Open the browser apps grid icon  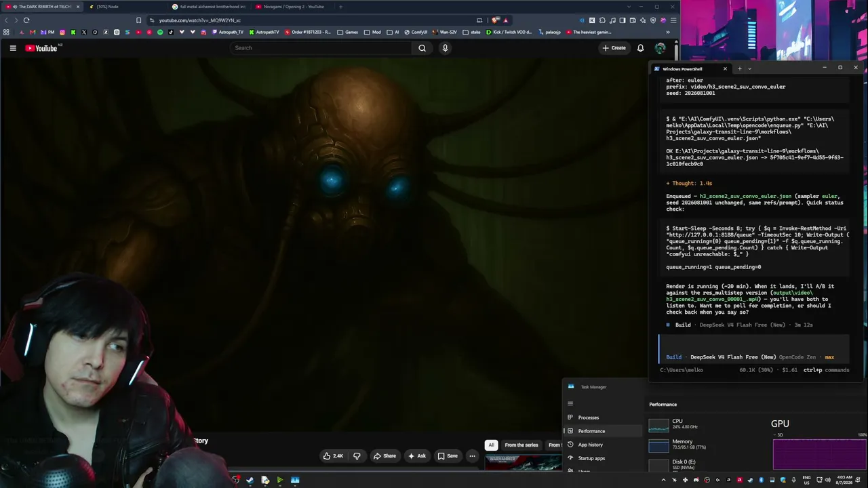coord(6,32)
